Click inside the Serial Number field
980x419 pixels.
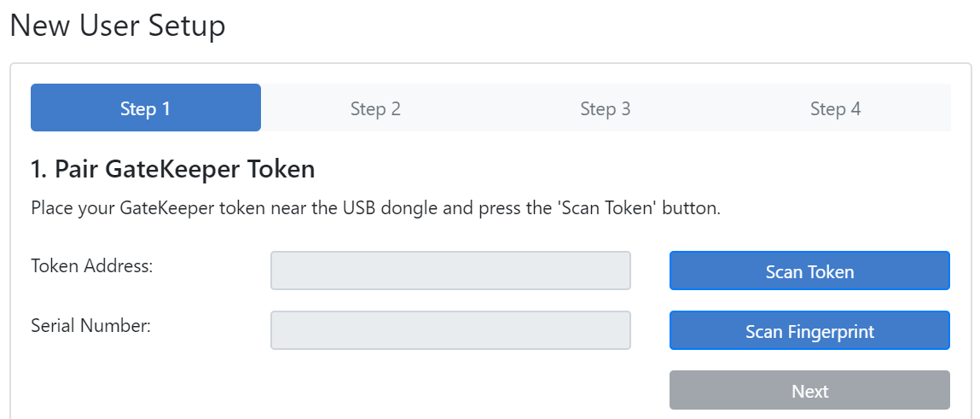click(x=450, y=330)
